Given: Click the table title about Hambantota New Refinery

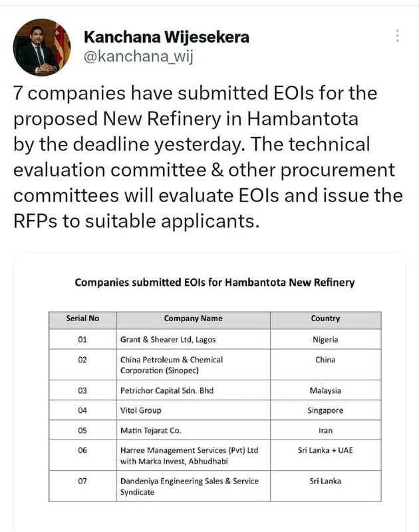Looking at the screenshot, I should 215,282.
